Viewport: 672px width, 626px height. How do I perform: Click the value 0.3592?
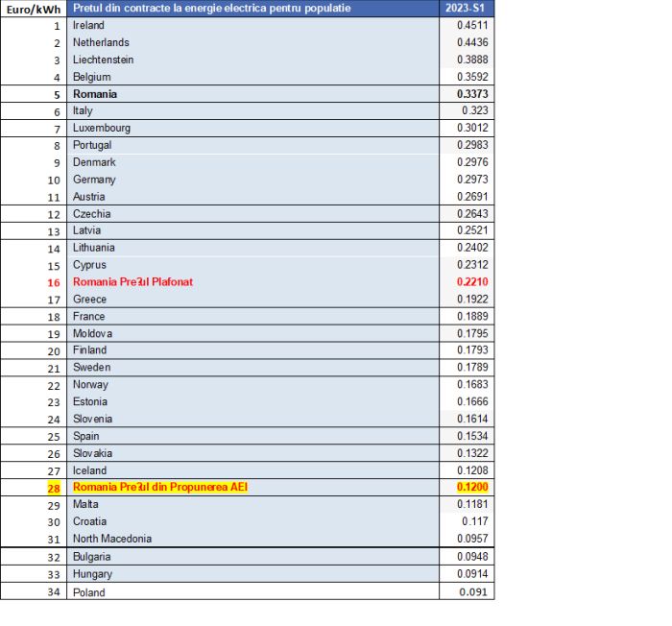pyautogui.click(x=472, y=77)
